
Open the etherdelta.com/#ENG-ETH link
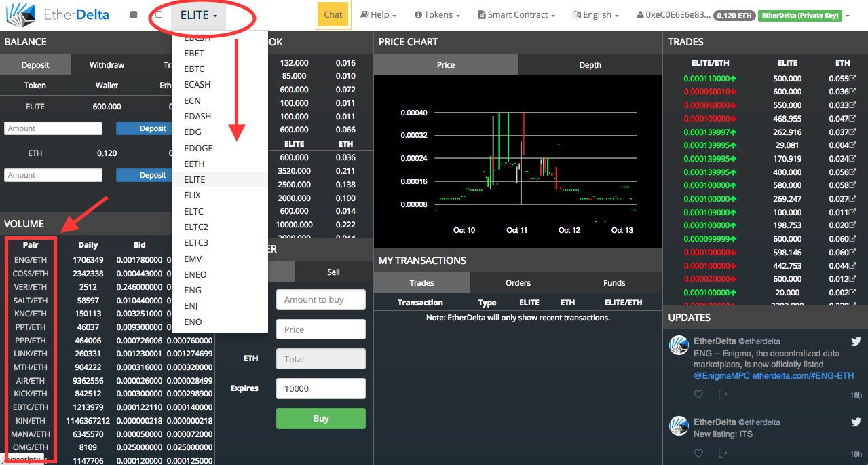803,375
